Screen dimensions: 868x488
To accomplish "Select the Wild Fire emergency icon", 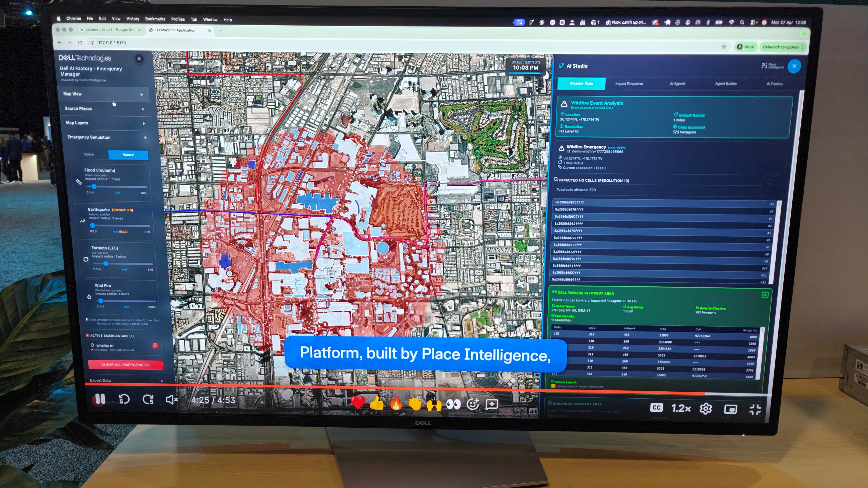I will point(89,297).
